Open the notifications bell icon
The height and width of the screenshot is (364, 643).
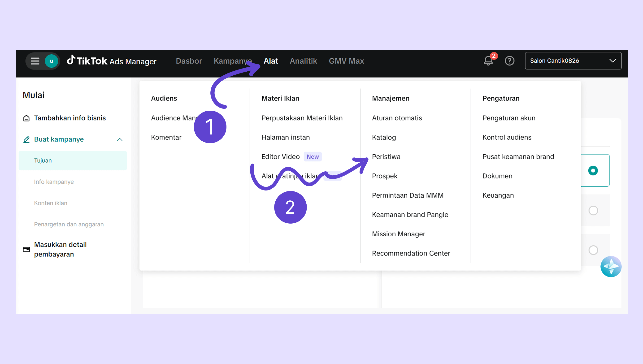tap(488, 61)
